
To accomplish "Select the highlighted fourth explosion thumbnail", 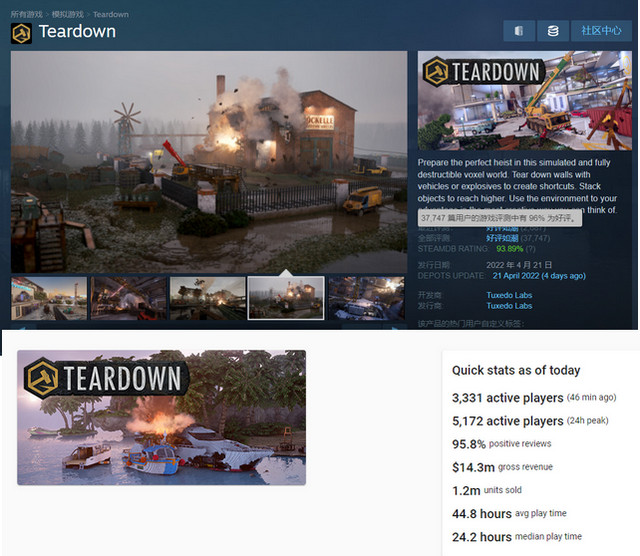I will (286, 298).
